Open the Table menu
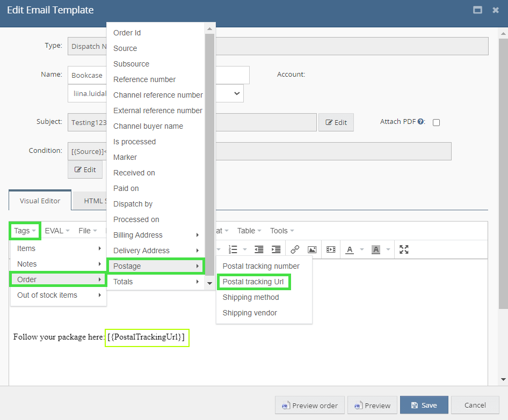 coord(249,231)
